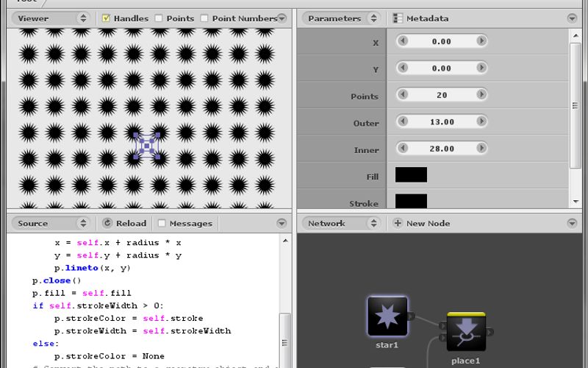
Task: Open the Parameters pane options arrow menu
Action: pos(572,18)
